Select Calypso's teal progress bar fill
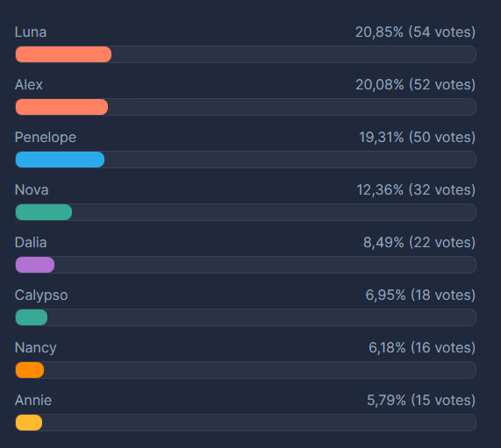Screen dimensions: 501x448 point(32,317)
